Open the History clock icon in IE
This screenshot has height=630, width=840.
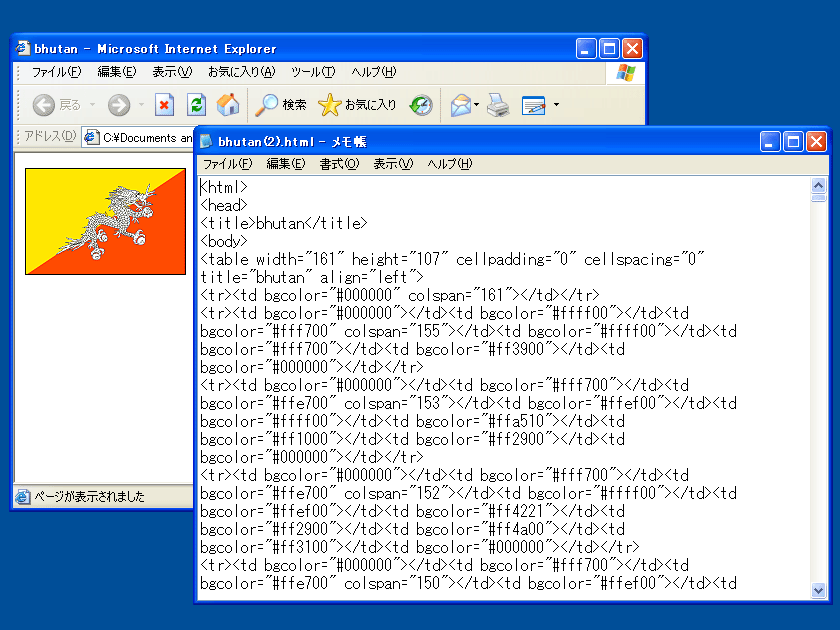[421, 105]
